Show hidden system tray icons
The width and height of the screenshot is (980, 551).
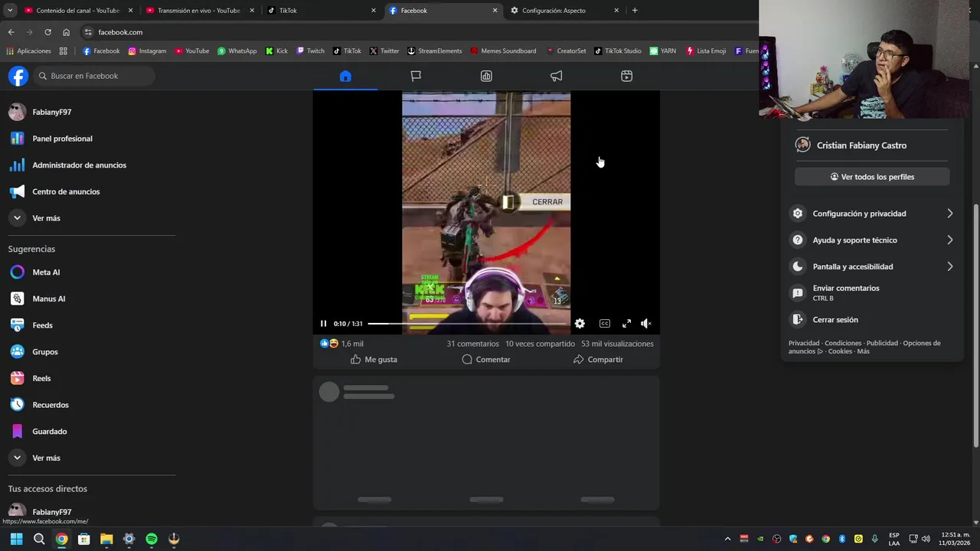coord(727,539)
